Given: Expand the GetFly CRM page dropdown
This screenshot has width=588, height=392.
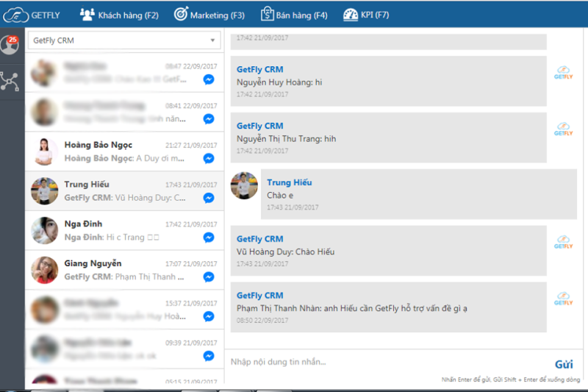Looking at the screenshot, I should [124, 40].
